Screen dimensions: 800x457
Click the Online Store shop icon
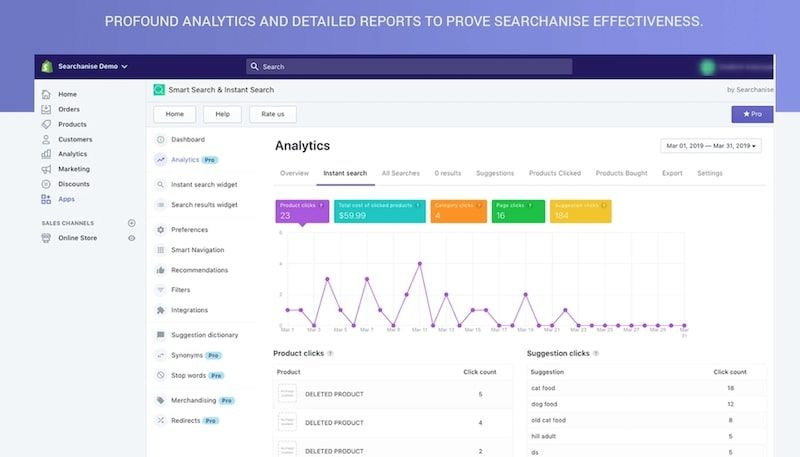tap(46, 238)
